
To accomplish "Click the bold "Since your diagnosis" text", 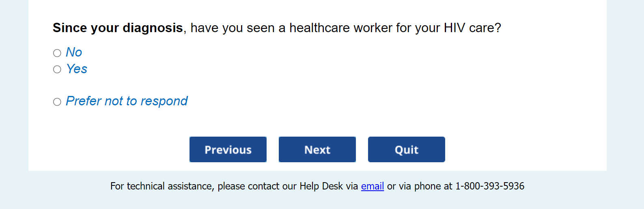I will click(x=118, y=28).
